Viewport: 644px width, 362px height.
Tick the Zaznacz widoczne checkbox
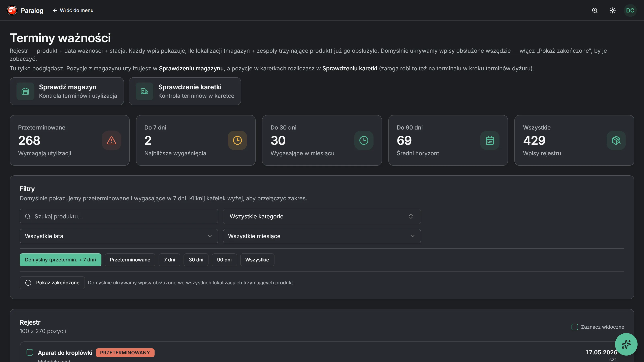point(575,327)
